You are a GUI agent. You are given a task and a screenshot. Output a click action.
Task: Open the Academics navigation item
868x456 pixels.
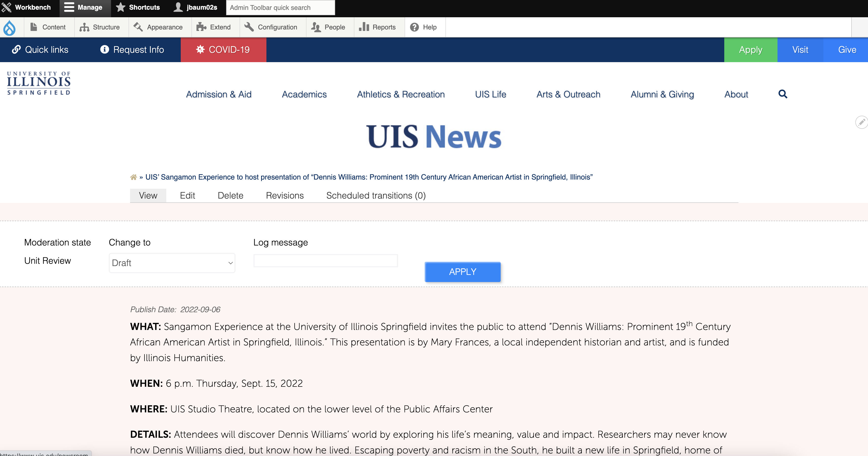[x=304, y=94]
